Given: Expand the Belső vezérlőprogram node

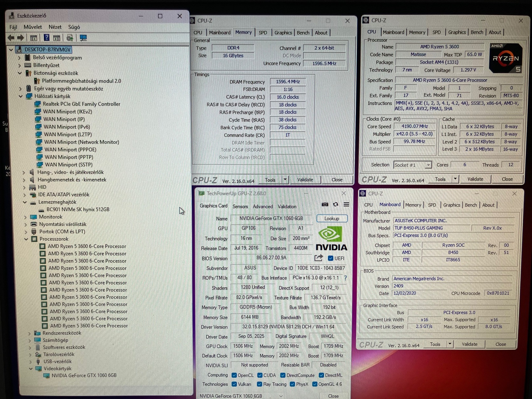Looking at the screenshot, I should pos(19,58).
